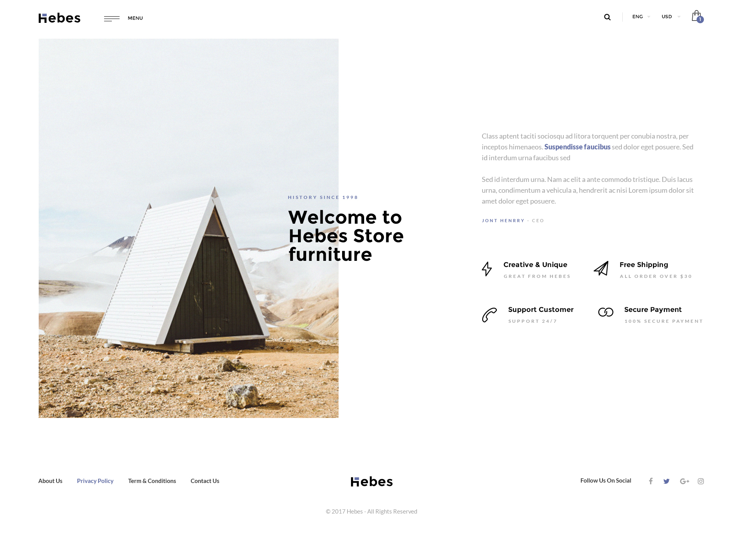Click the lightning bolt Creative & Unique icon
Screen dimensions: 743x560
(487, 269)
